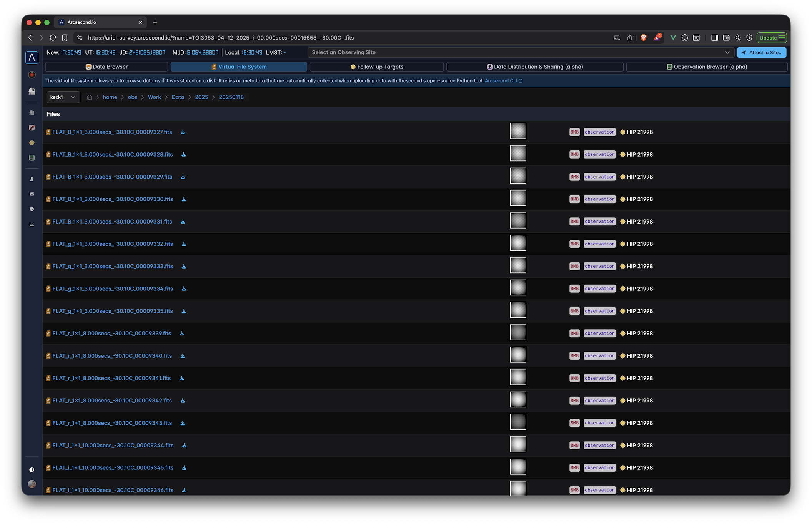This screenshot has height=524, width=812.
Task: Navigate to Work in breadcrumb
Action: pos(155,97)
